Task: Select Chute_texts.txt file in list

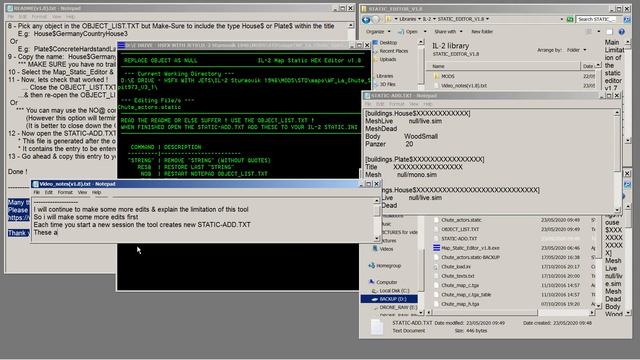Action: point(458,276)
